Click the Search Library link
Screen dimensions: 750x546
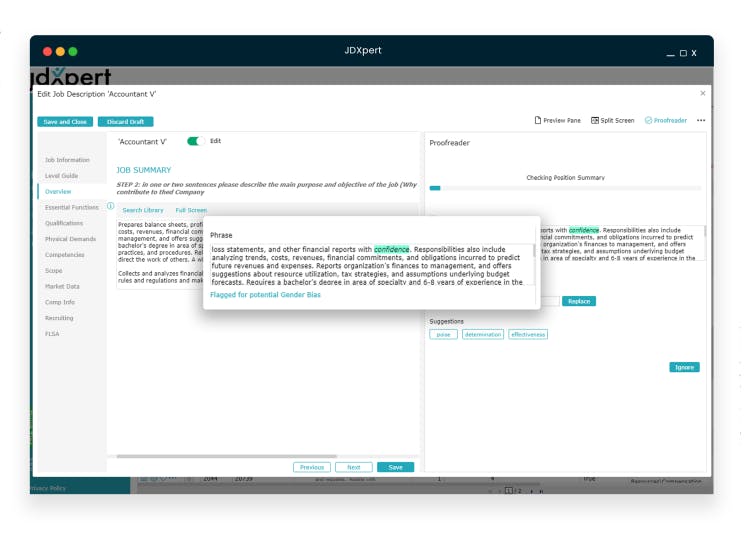143,210
